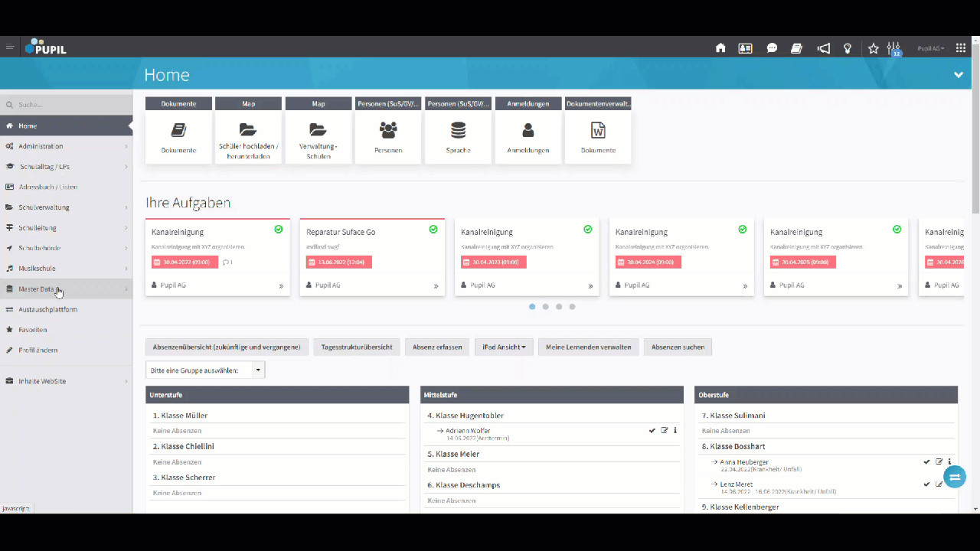Open the 'Bitte eine Gruppe auswählen' dropdown

[205, 370]
